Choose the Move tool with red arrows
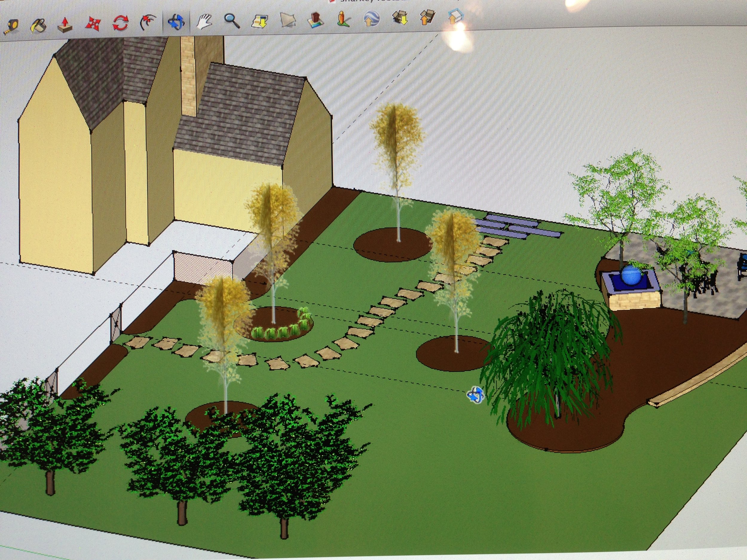 (x=93, y=24)
